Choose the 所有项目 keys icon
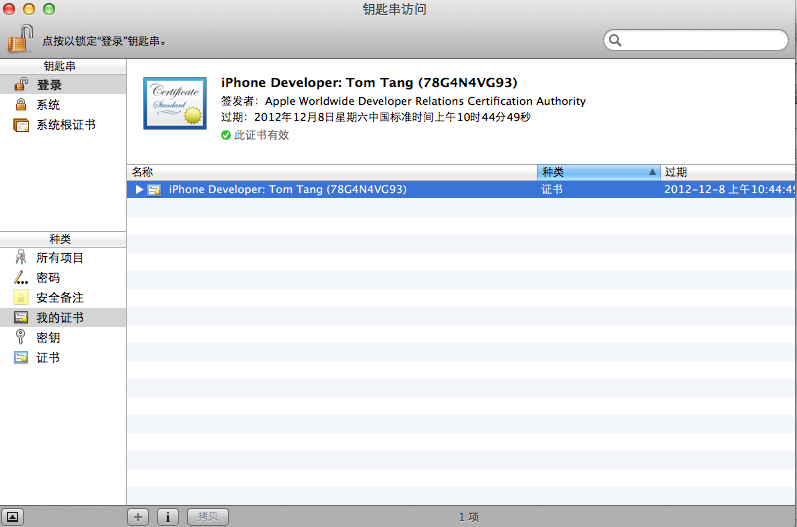This screenshot has width=797, height=527. click(x=21, y=258)
